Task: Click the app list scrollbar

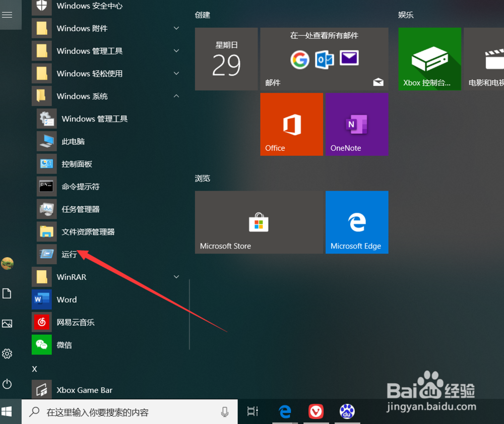Action: (x=190, y=314)
